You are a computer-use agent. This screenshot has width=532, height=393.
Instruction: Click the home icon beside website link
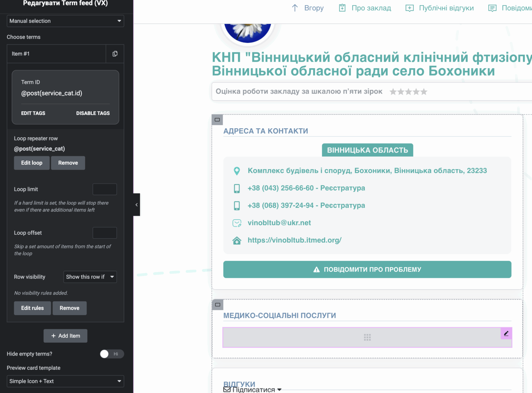point(237,241)
